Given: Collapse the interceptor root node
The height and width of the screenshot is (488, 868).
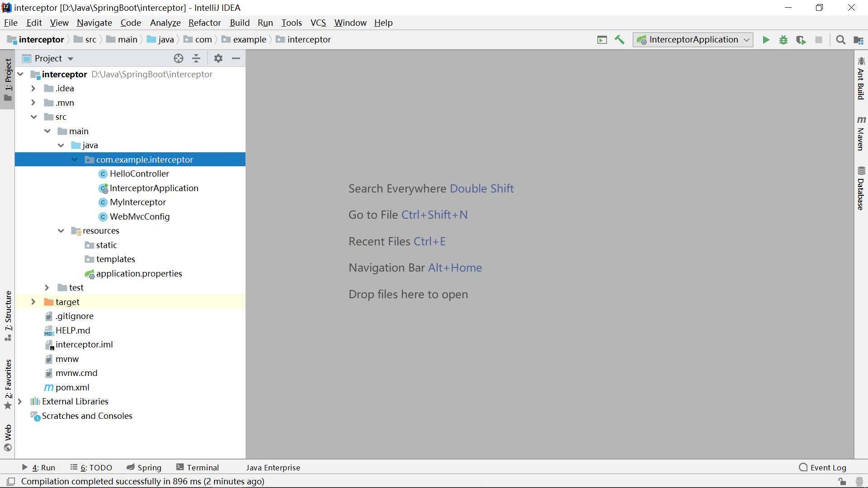Looking at the screenshot, I should click(20, 74).
